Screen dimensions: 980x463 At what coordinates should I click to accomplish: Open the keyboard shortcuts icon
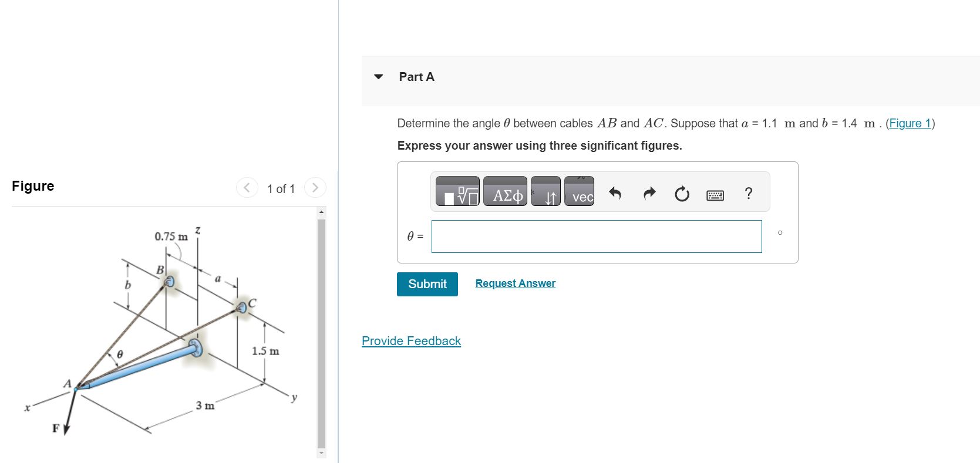click(x=715, y=194)
